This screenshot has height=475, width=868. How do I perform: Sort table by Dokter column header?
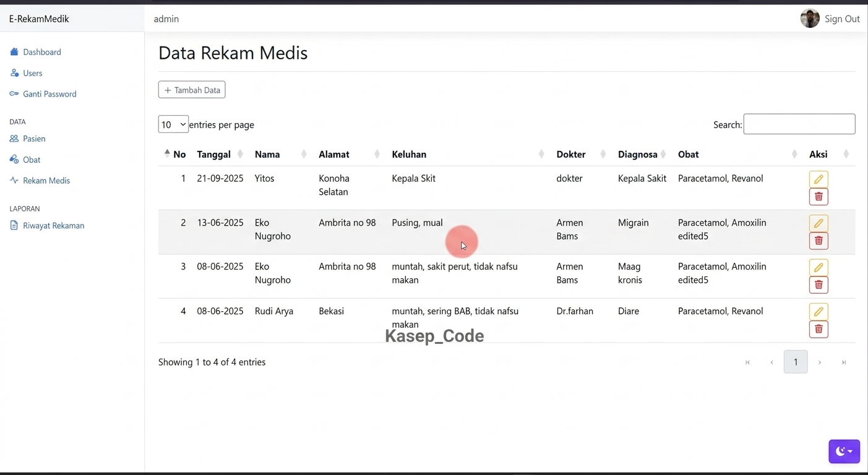point(582,154)
